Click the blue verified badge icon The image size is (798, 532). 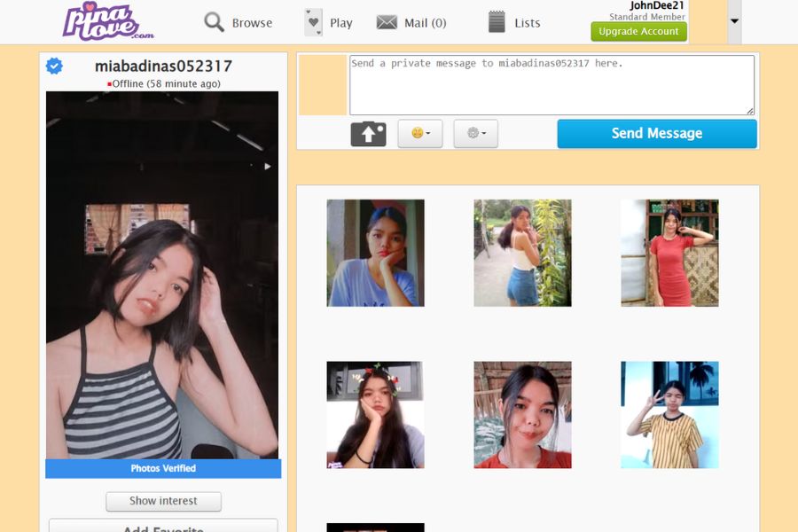(54, 66)
